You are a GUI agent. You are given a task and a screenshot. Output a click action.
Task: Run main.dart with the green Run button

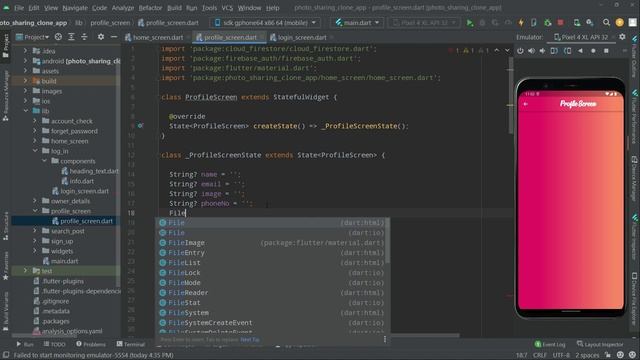[470, 23]
